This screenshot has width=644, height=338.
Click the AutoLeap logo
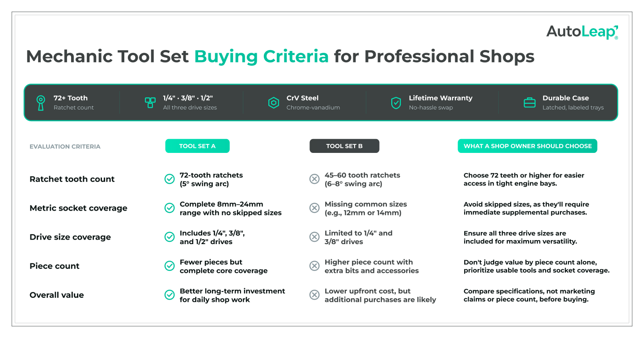tap(582, 32)
